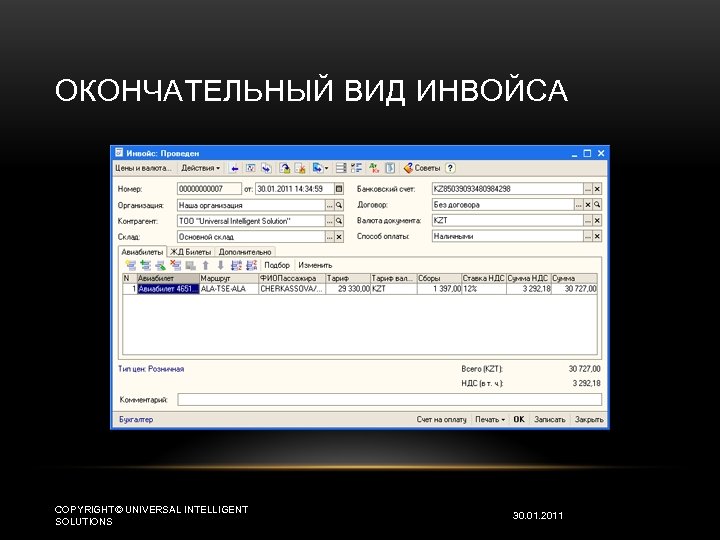
Task: Select the cell CHERKASSOVA/...
Action: (x=292, y=289)
